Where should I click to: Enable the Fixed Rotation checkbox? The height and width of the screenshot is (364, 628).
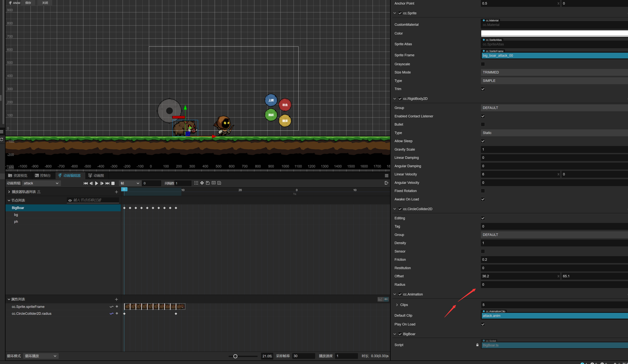point(483,191)
